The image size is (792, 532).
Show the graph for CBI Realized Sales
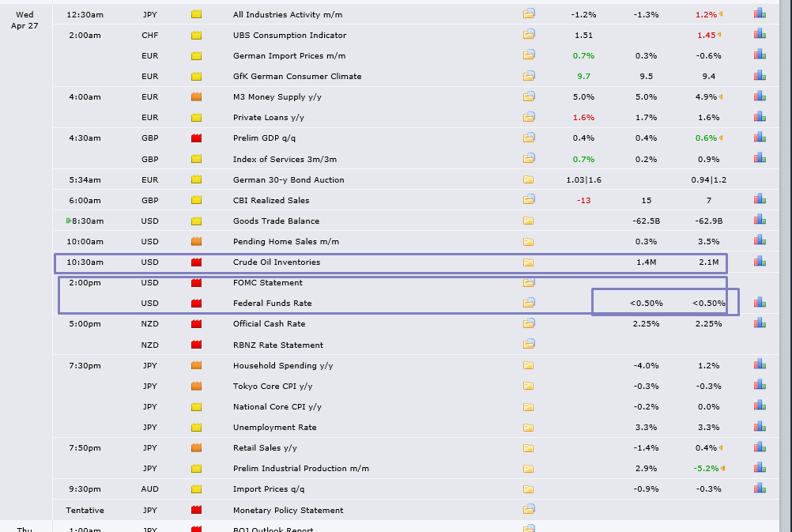coord(760,199)
